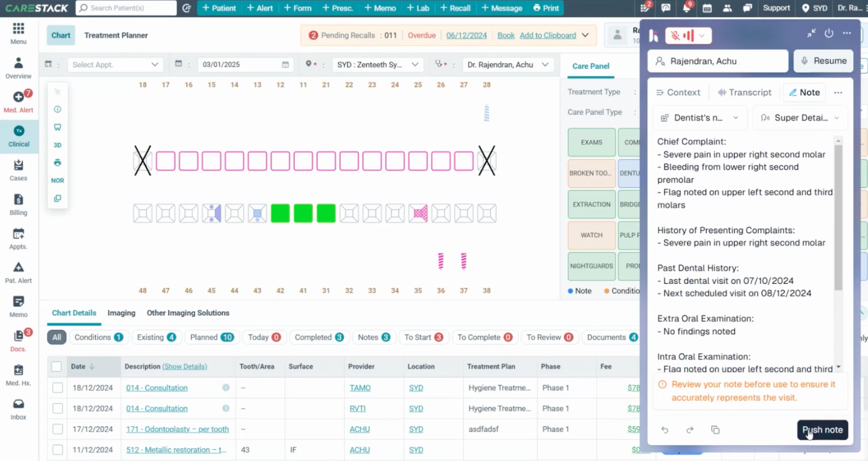Image resolution: width=868 pixels, height=461 pixels.
Task: Select the EXTRACTION care panel tile
Action: [592, 204]
